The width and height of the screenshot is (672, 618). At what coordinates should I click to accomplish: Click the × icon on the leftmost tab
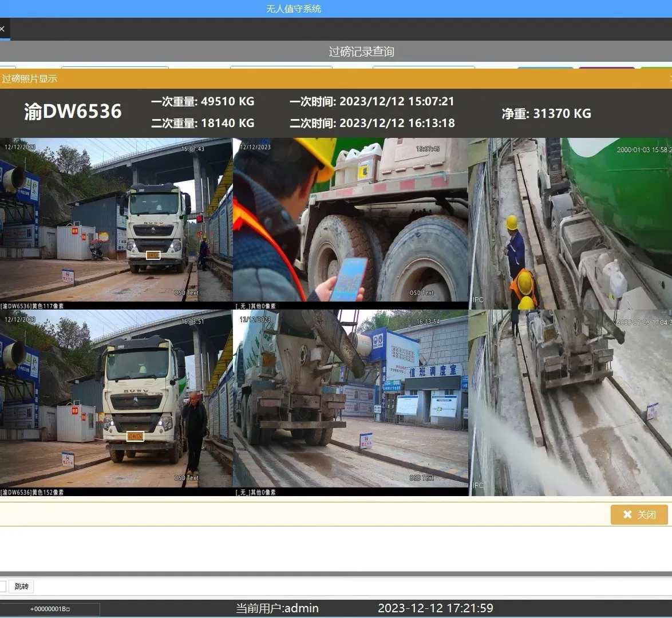3,29
